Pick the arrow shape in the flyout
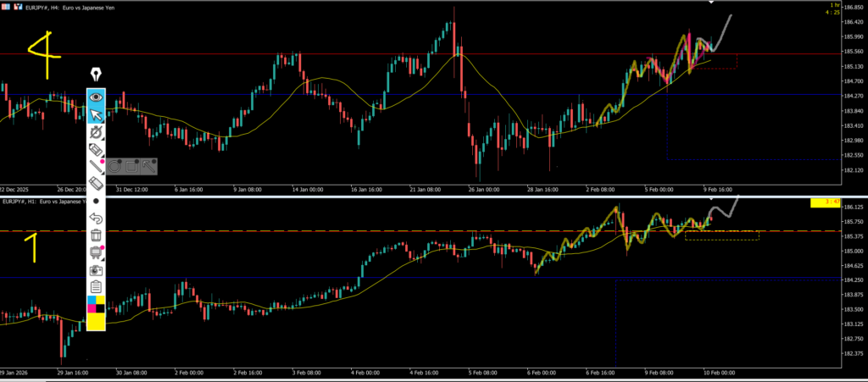 click(x=148, y=166)
